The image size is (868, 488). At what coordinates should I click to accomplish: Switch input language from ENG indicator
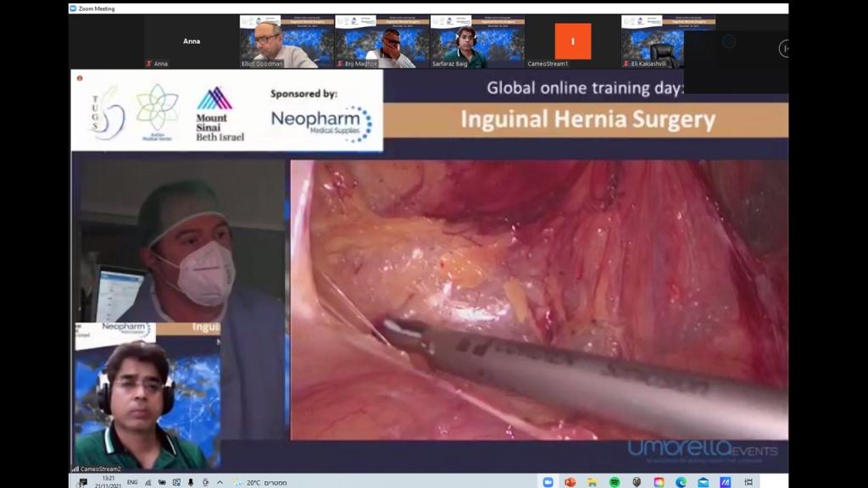[132, 482]
